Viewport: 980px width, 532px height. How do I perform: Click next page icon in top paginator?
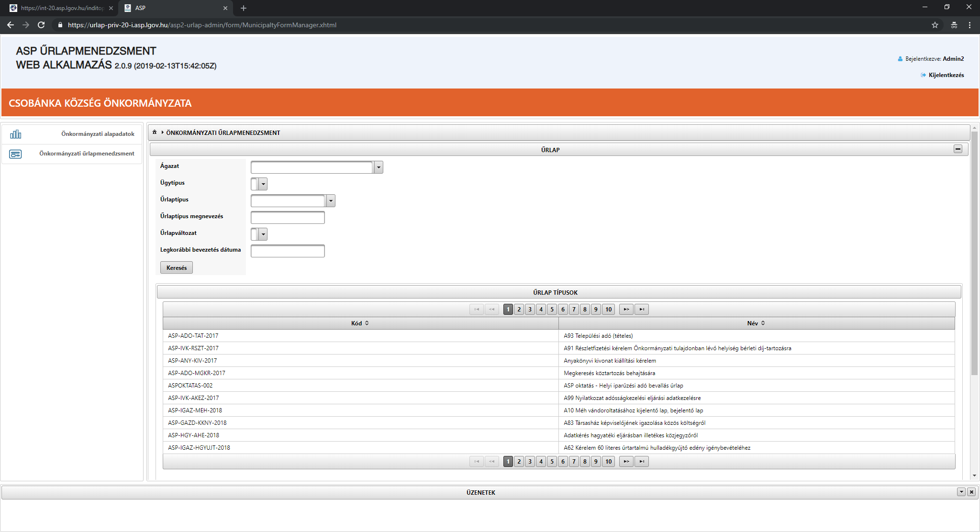pos(626,309)
